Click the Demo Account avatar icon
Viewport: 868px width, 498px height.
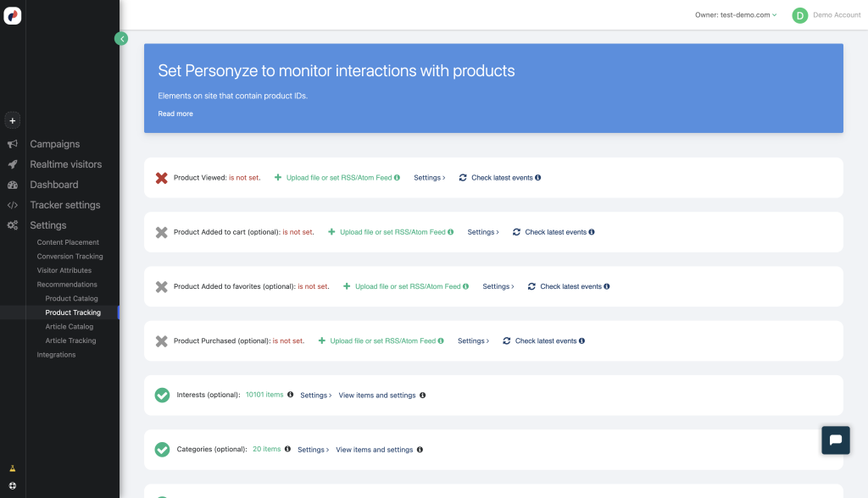[x=799, y=15]
